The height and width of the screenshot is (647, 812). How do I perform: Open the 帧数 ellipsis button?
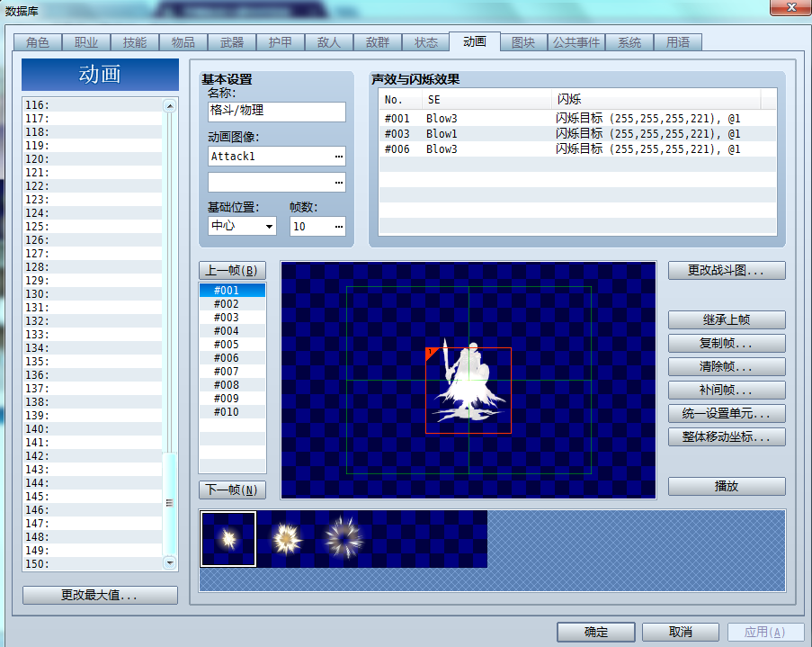[x=339, y=226]
